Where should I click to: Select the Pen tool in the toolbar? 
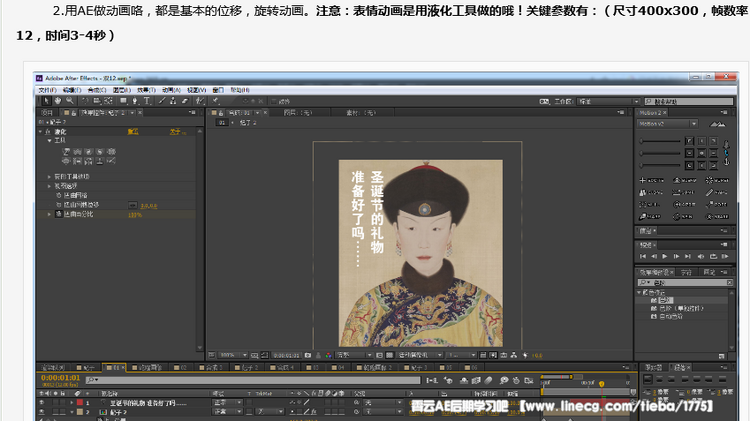[x=135, y=101]
